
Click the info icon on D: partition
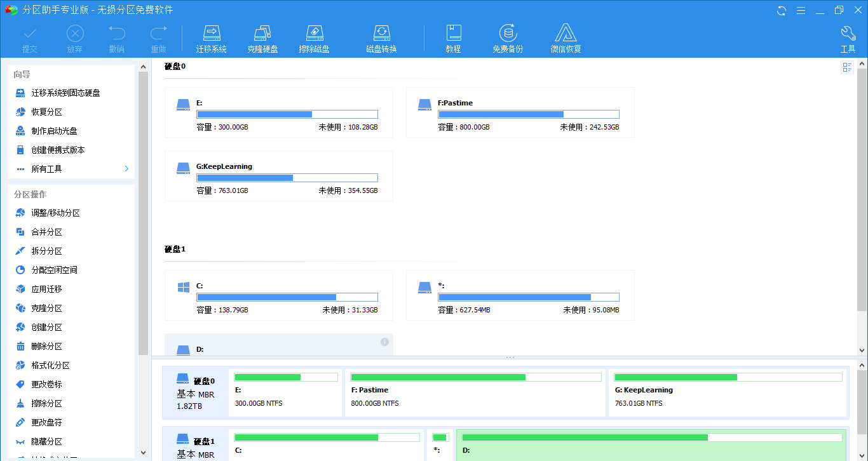[384, 342]
